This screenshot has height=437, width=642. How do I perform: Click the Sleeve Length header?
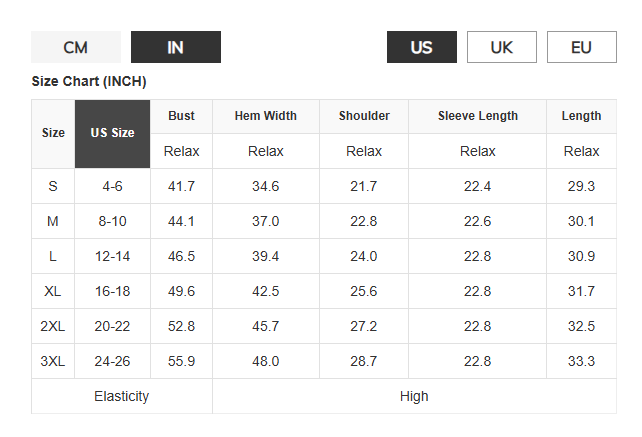(x=477, y=116)
